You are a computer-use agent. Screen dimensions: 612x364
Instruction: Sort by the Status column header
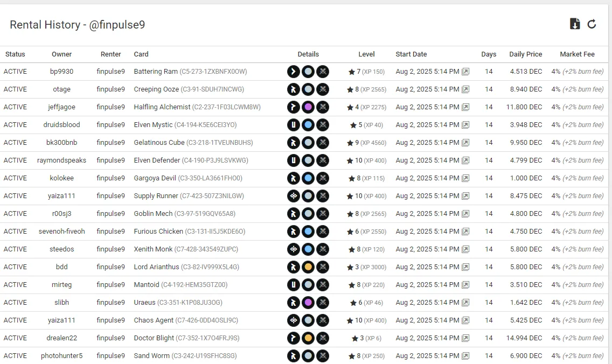click(15, 54)
